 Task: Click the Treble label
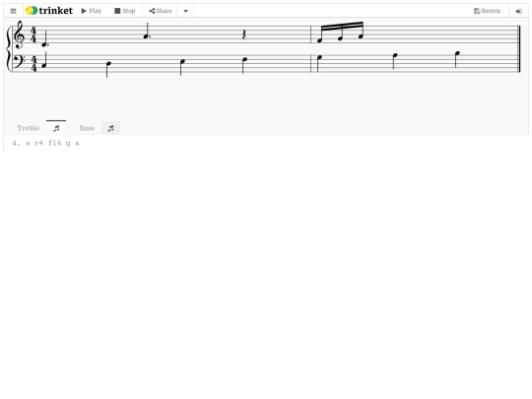[29, 128]
